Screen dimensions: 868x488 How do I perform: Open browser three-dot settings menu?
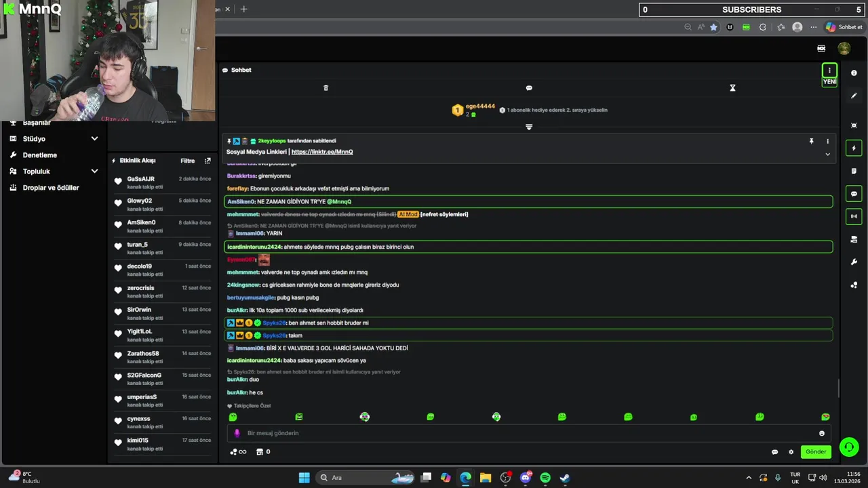tap(814, 27)
